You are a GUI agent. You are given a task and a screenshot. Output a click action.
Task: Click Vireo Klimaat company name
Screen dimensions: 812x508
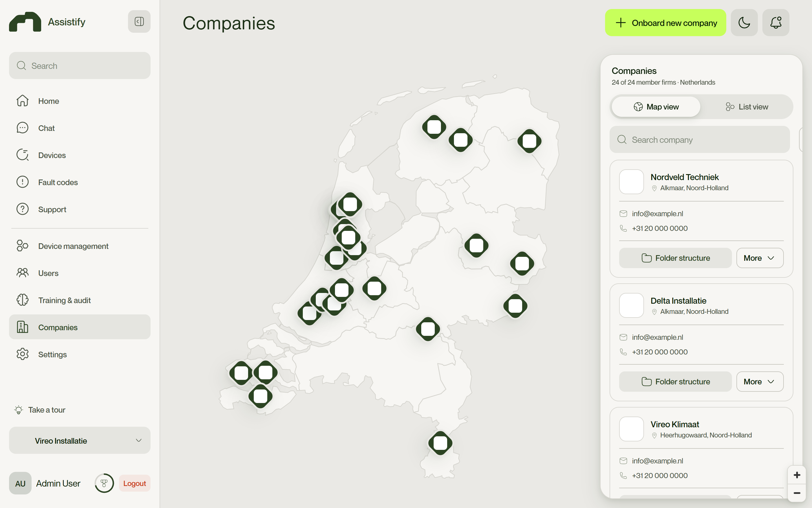[x=675, y=424]
